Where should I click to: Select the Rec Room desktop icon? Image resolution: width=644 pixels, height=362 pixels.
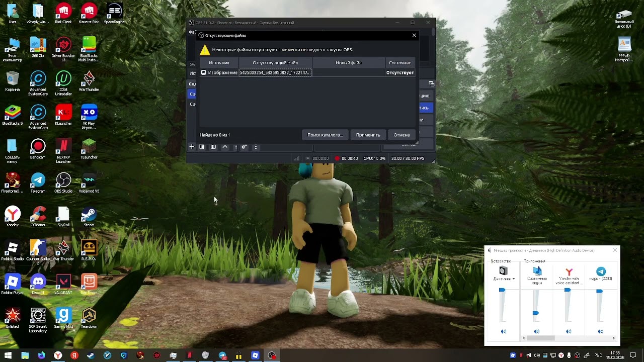pyautogui.click(x=89, y=285)
